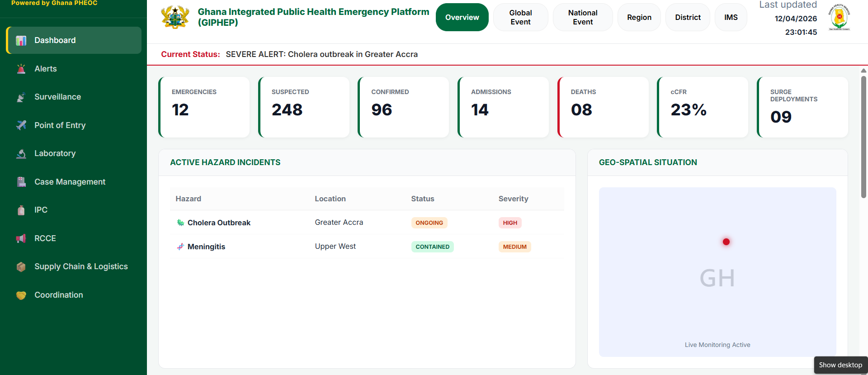Navigate to Supply Chain & Logistics
The image size is (868, 375).
coord(74,266)
